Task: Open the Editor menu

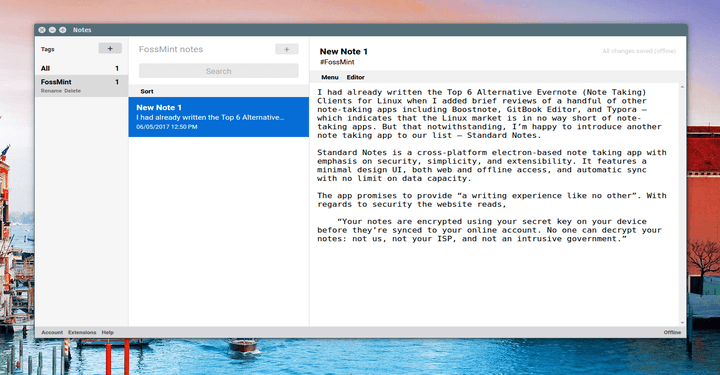Action: (x=355, y=77)
